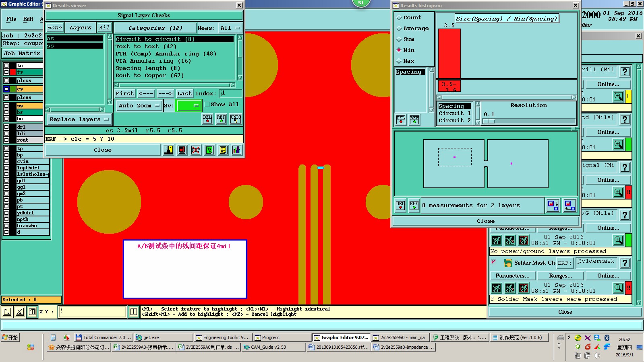Toggle visibility box of layer ts
The width and height of the screenshot is (644, 362).
6,72
